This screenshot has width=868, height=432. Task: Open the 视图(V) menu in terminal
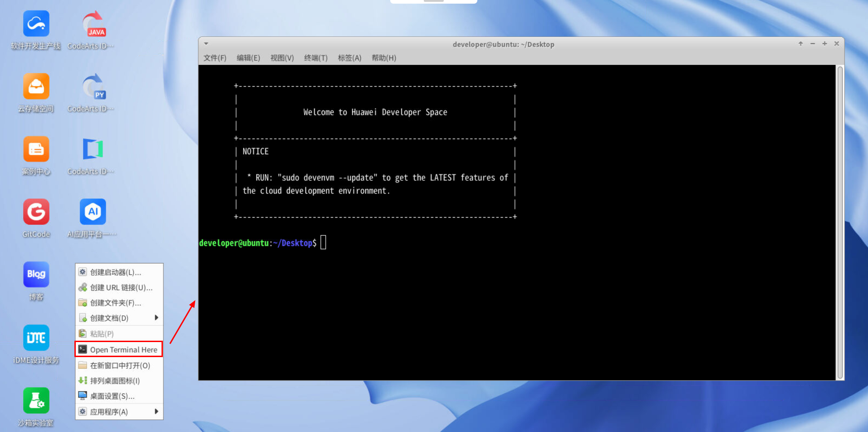[x=282, y=58]
